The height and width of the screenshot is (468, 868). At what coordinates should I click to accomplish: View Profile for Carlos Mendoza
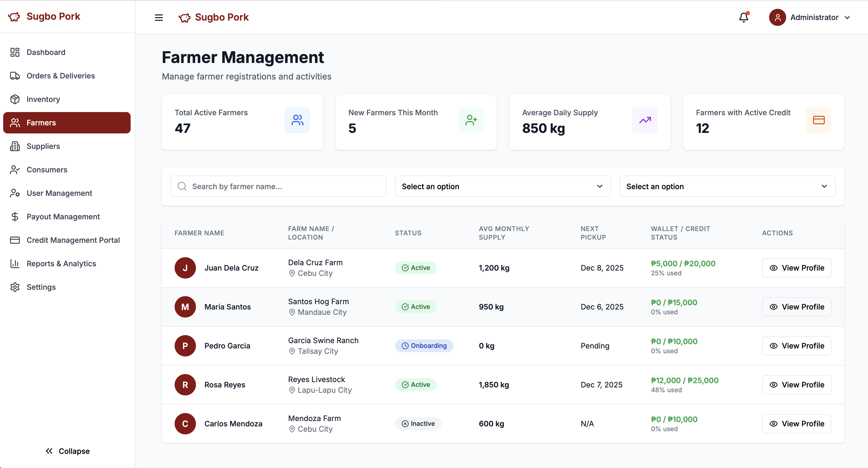(x=796, y=423)
